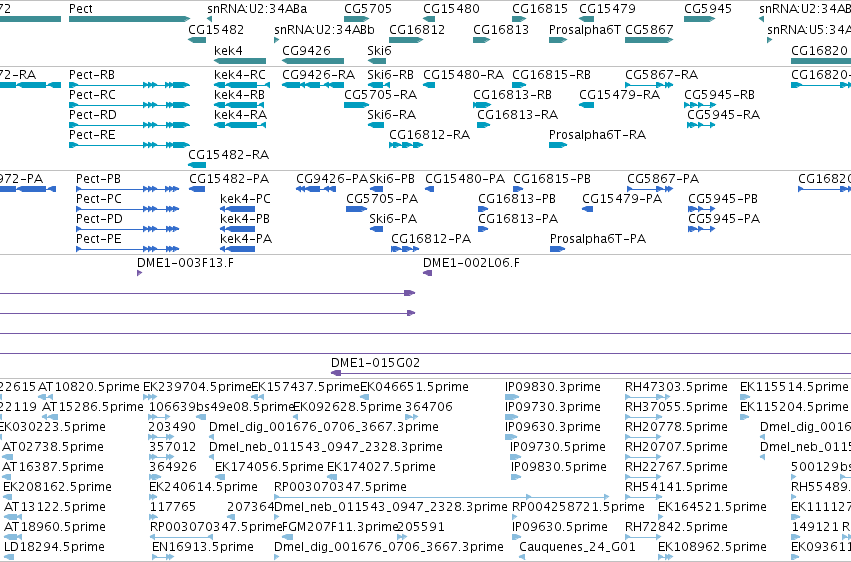Viewport: 851px width, 562px height.
Task: Click the CG5867 gene label
Action: coord(649,30)
